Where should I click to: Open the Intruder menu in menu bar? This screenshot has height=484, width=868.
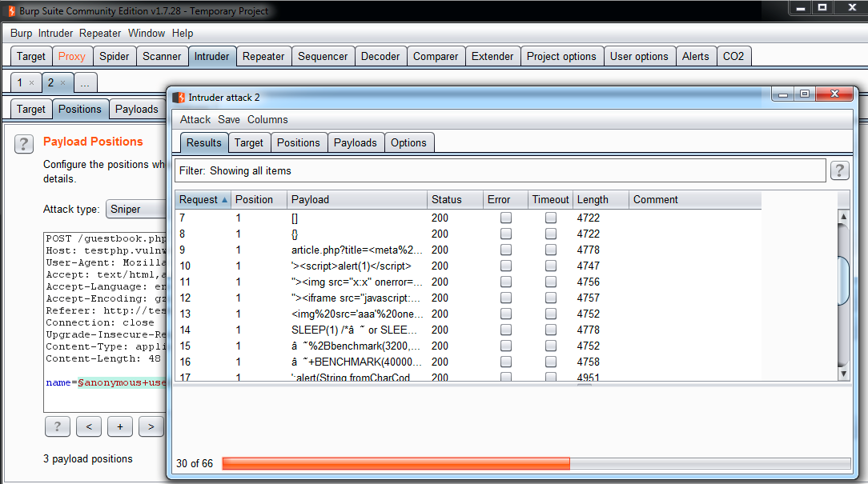[55, 33]
